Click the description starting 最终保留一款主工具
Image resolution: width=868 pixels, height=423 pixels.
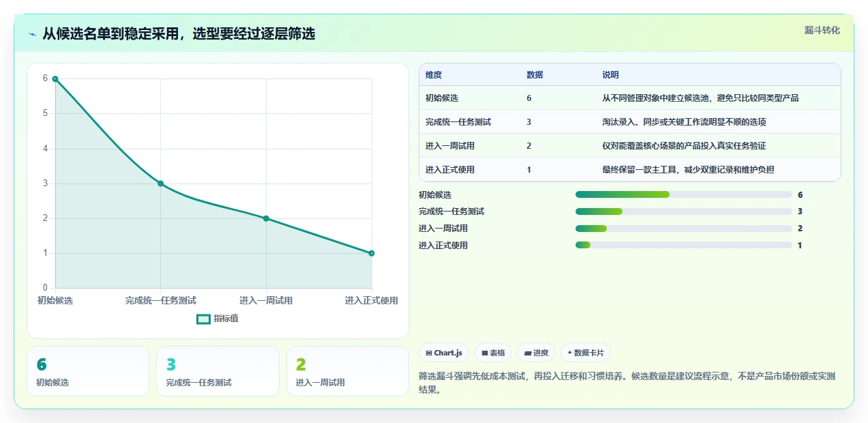point(688,170)
